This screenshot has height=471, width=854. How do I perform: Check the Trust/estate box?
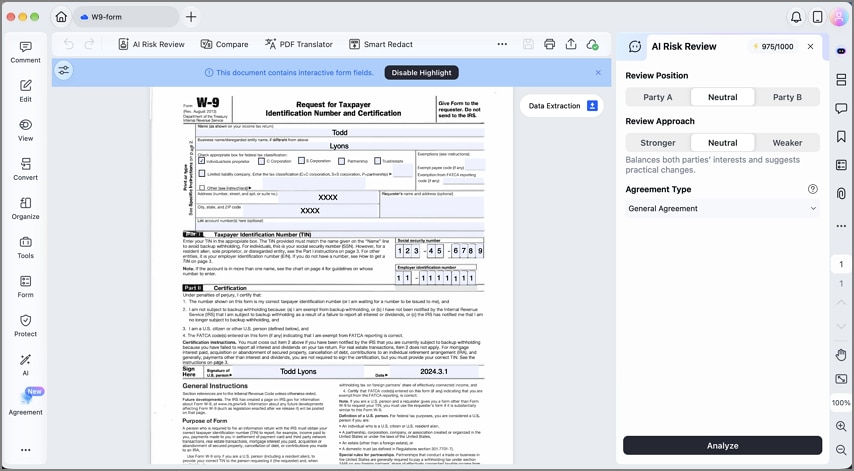[x=377, y=161]
